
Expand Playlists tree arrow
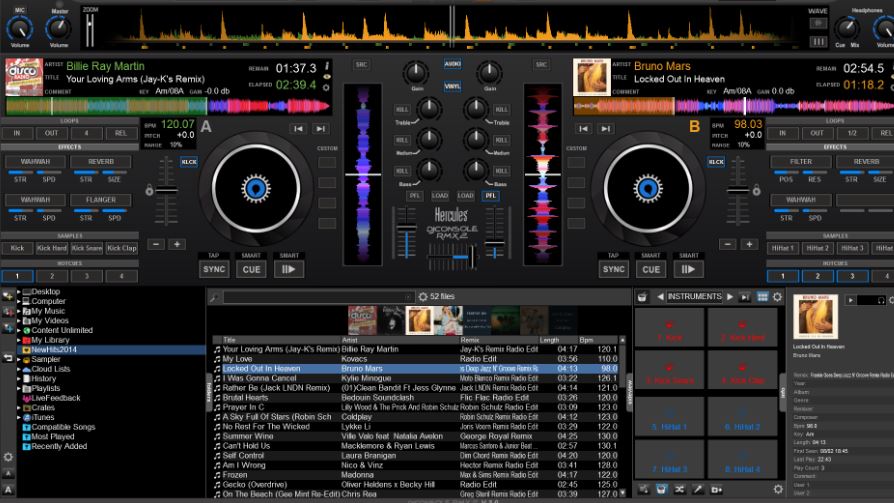pos(18,388)
